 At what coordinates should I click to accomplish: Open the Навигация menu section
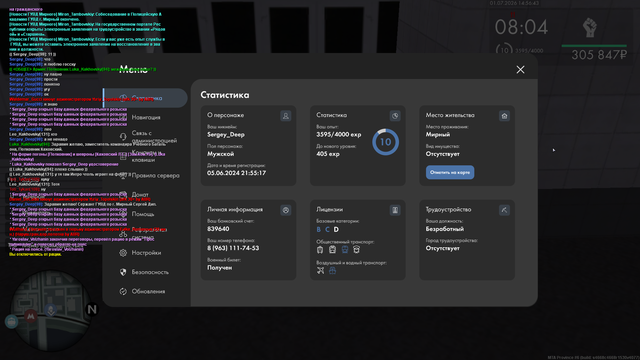click(145, 117)
